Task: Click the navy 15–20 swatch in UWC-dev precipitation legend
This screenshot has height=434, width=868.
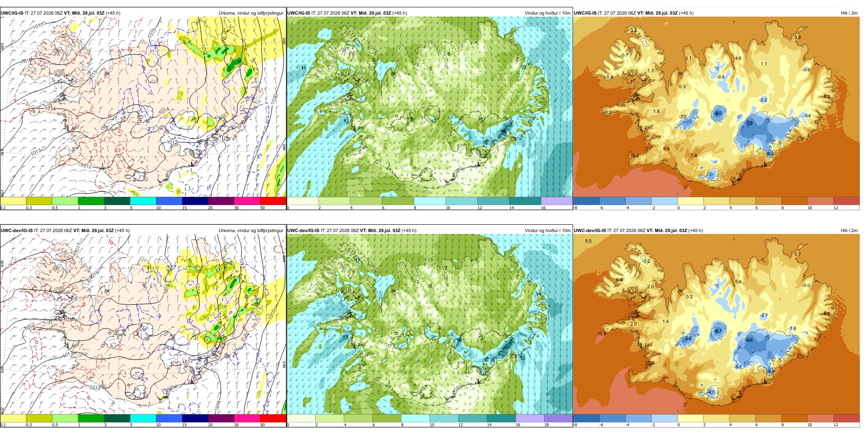Action: [195, 418]
